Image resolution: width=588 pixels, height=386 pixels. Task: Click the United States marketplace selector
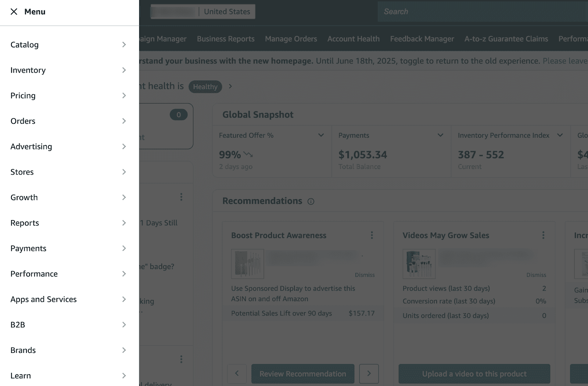click(203, 12)
